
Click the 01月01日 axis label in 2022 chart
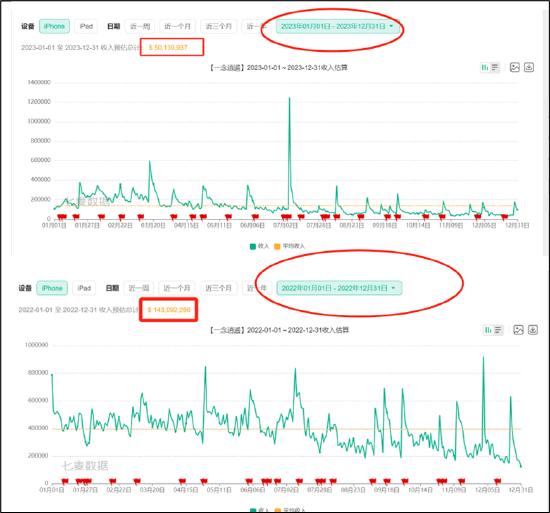52,490
